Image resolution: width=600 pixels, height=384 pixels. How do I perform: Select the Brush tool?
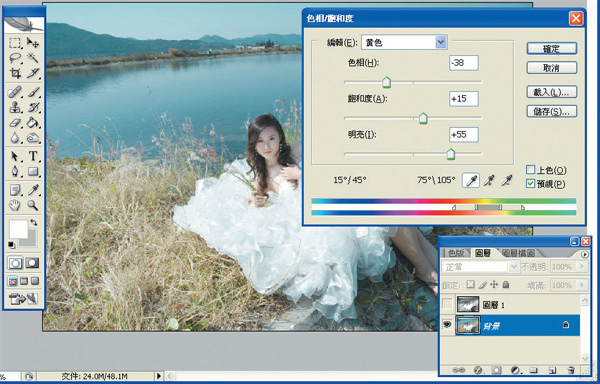[33, 92]
